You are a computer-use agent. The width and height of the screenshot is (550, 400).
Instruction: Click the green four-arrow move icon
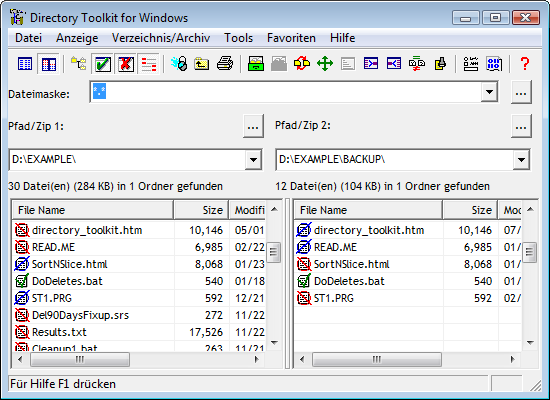[x=325, y=64]
